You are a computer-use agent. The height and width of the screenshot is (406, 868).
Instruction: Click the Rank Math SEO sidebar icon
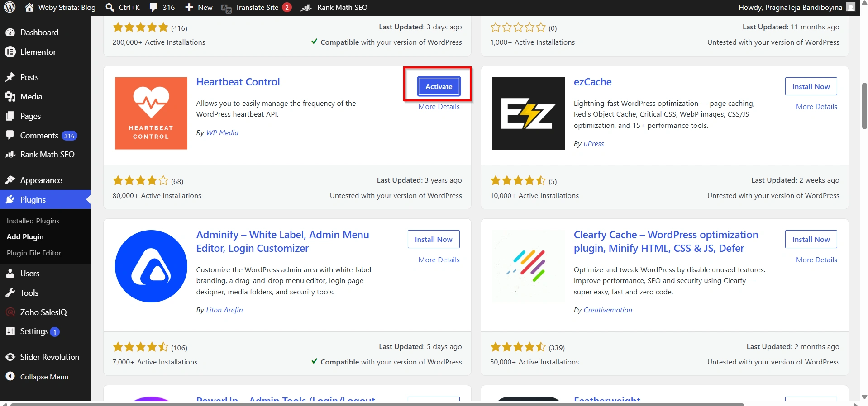(10, 154)
